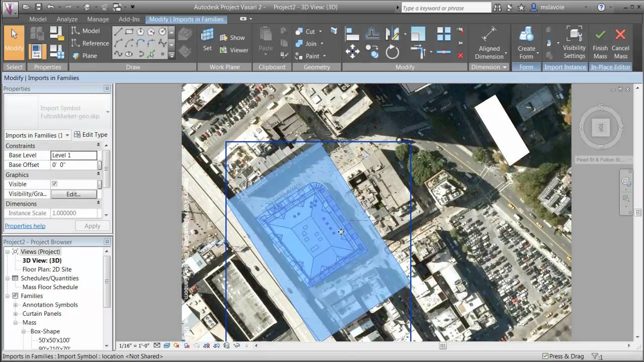Open the Manage ribbon tab
This screenshot has height=362, width=644.
pyautogui.click(x=98, y=19)
